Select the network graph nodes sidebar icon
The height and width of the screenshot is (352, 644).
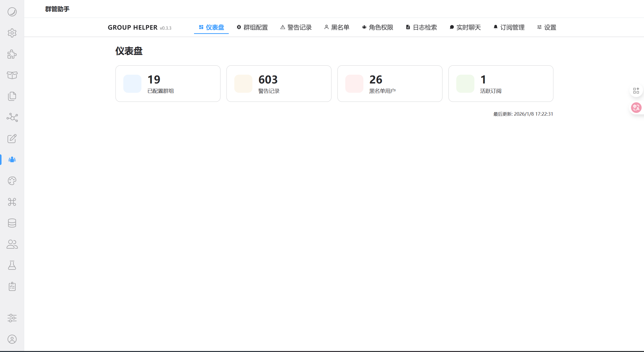tap(12, 117)
